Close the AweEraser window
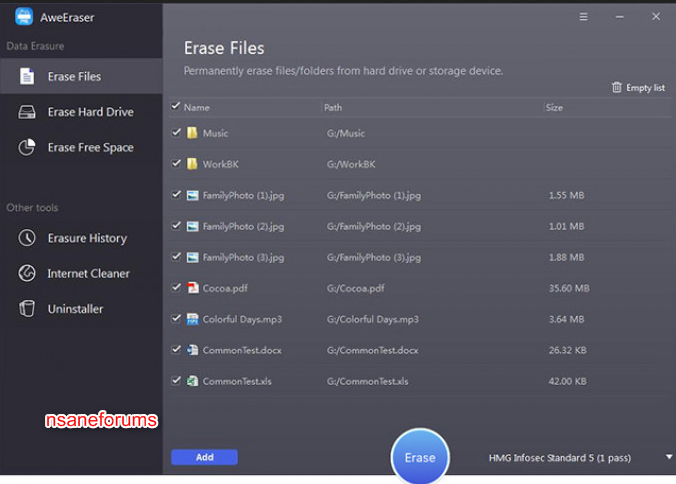 point(656,16)
